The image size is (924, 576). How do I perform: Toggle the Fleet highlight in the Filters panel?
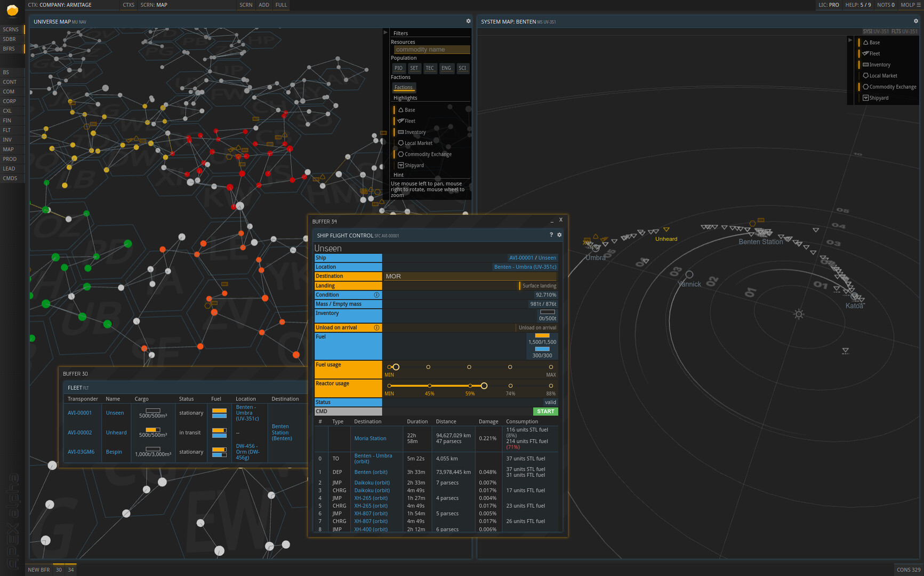pos(407,121)
